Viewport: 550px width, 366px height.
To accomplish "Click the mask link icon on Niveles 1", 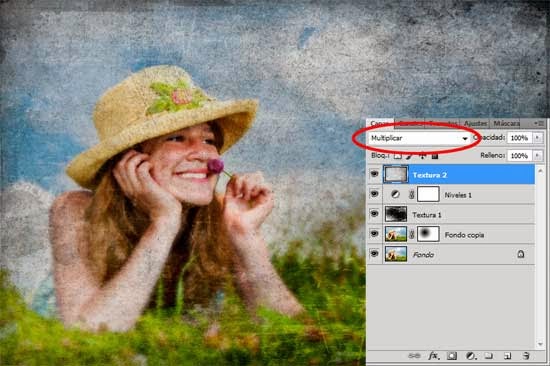I will (x=412, y=194).
